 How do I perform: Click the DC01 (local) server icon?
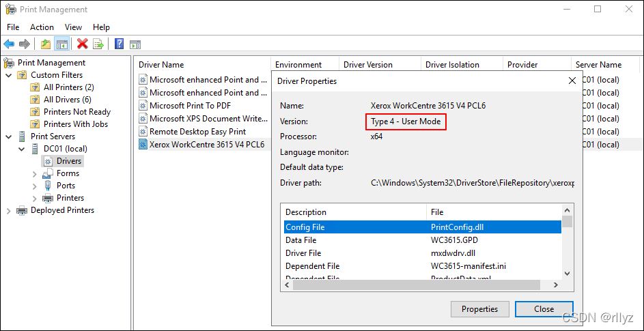[x=36, y=149]
